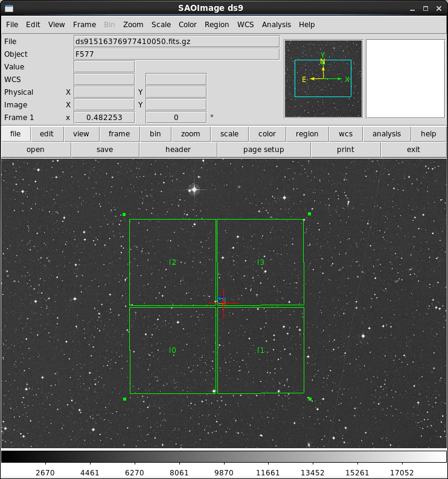The height and width of the screenshot is (479, 448).
Task: Click the Frame 1 angle field showing 0
Action: point(176,118)
